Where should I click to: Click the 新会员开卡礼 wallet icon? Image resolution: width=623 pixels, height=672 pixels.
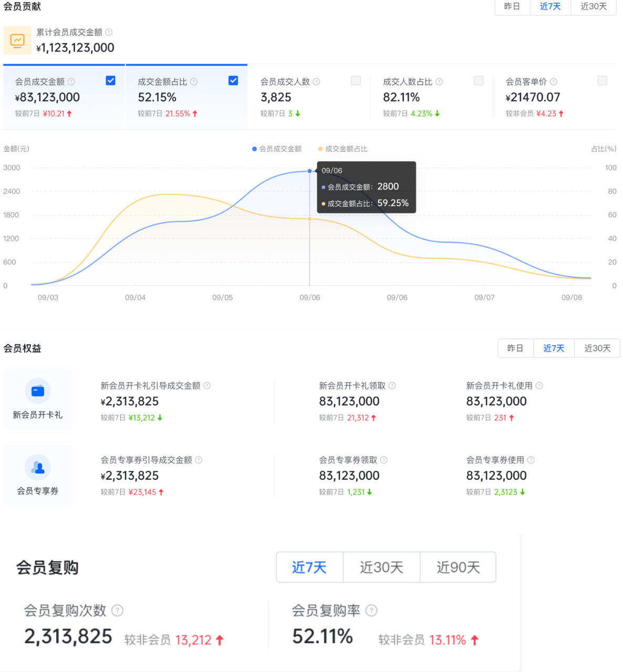(38, 391)
